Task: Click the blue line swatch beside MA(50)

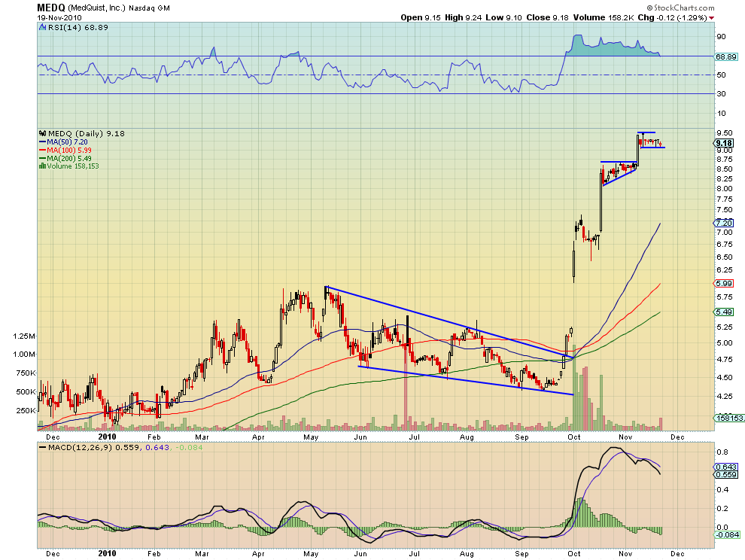Action: click(x=42, y=142)
